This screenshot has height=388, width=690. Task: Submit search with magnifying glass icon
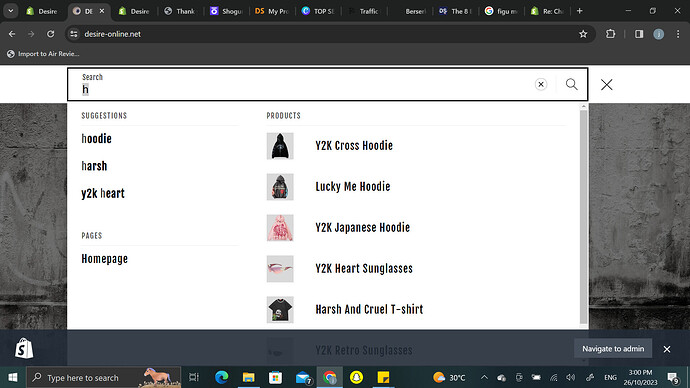tap(572, 84)
